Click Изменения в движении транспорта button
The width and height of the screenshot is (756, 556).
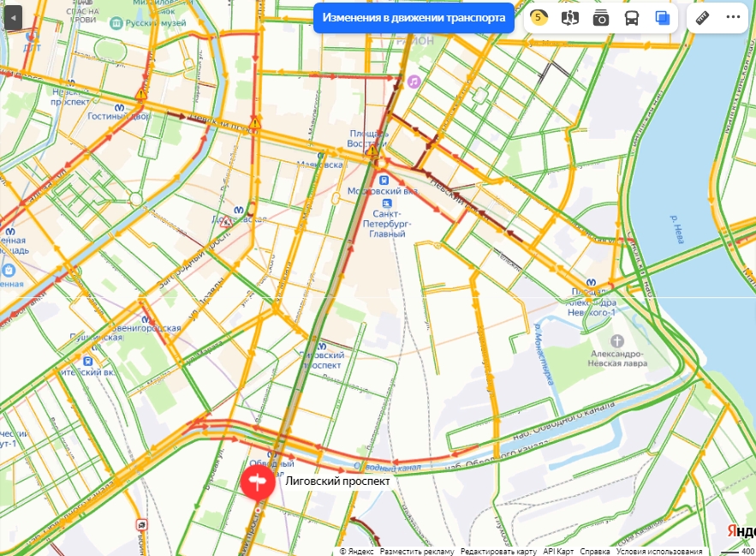click(414, 18)
